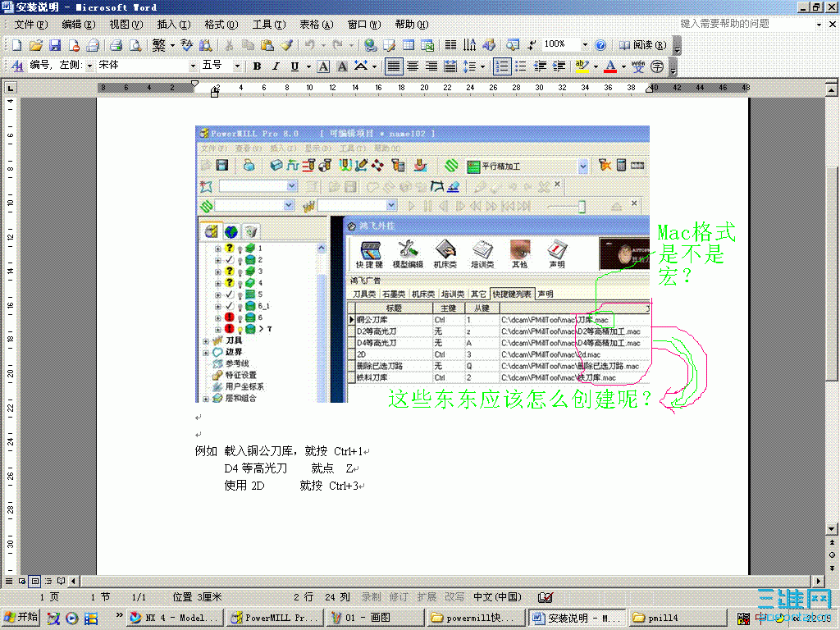Click the help question input box
The height and width of the screenshot is (630, 840).
tap(747, 24)
